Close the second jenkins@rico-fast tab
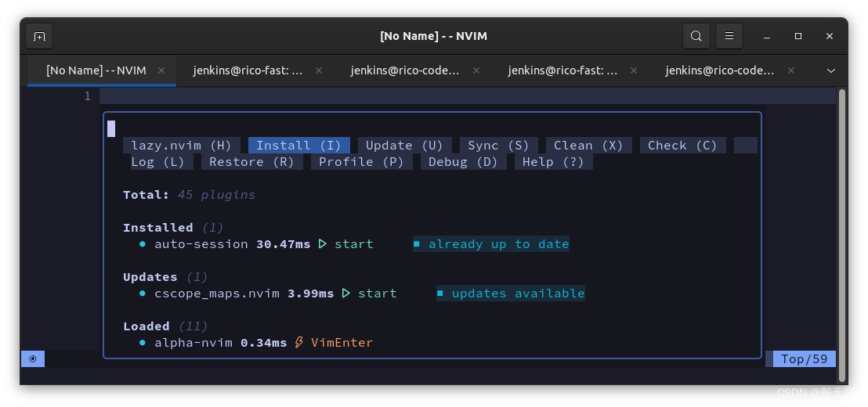Screen dimensions: 868x407 coord(634,70)
